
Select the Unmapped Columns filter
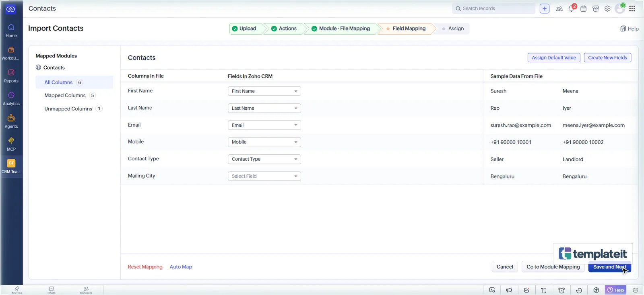tap(74, 109)
